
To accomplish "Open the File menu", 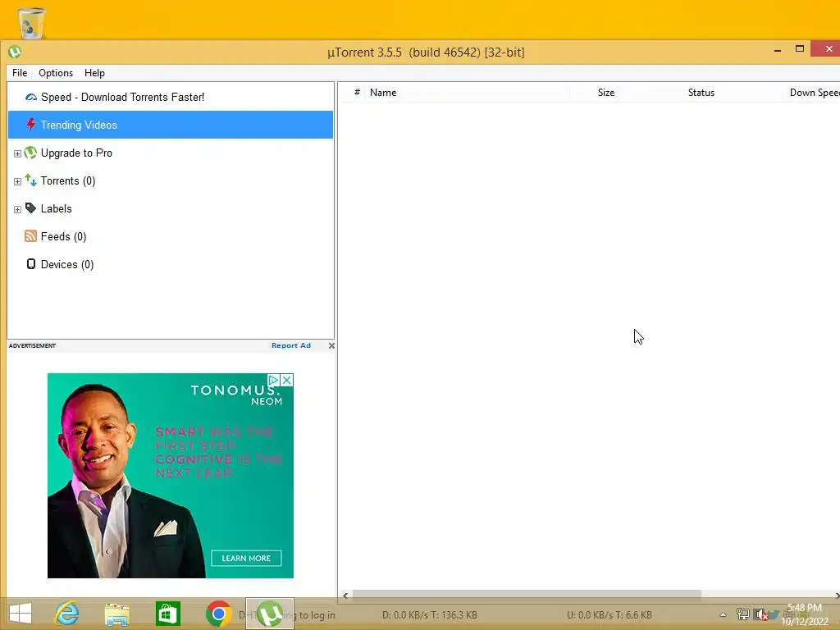I will pos(20,73).
